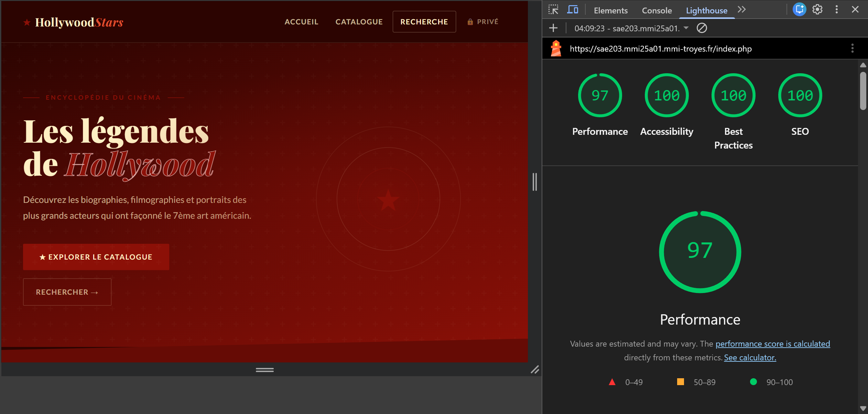The image size is (868, 414).
Task: Open the PRIVÉ locked section
Action: coord(483,22)
